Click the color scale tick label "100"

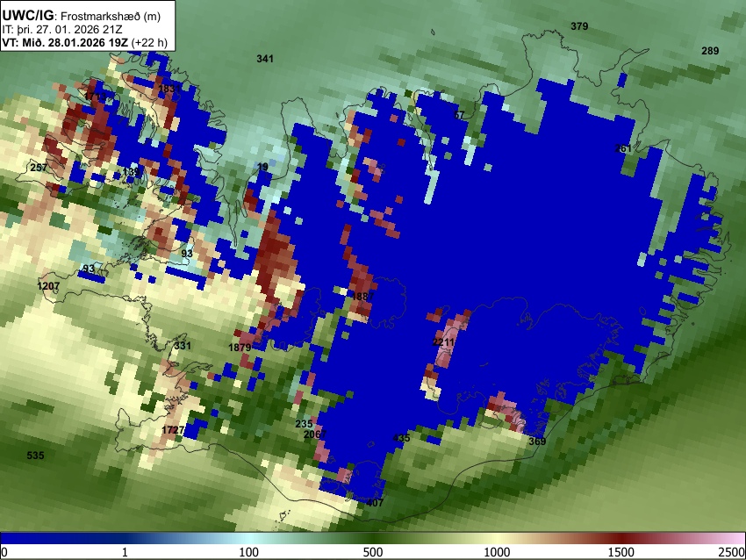click(x=249, y=552)
